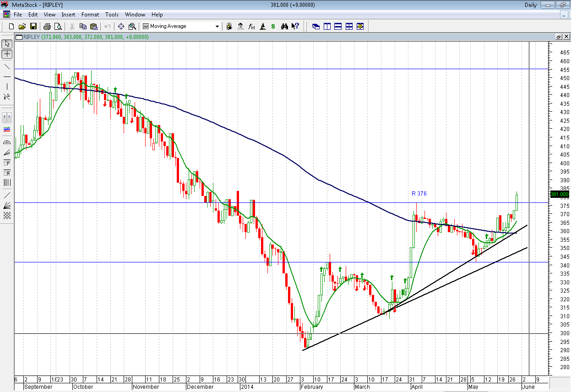Click the yellow layout icon
The height and width of the screenshot is (392, 571).
click(360, 27)
